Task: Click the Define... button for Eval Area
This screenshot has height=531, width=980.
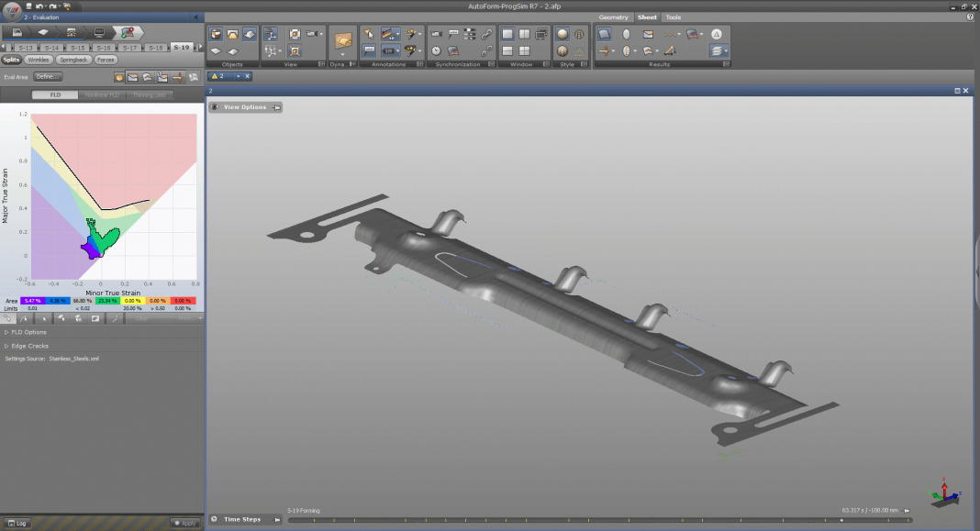Action: 48,77
